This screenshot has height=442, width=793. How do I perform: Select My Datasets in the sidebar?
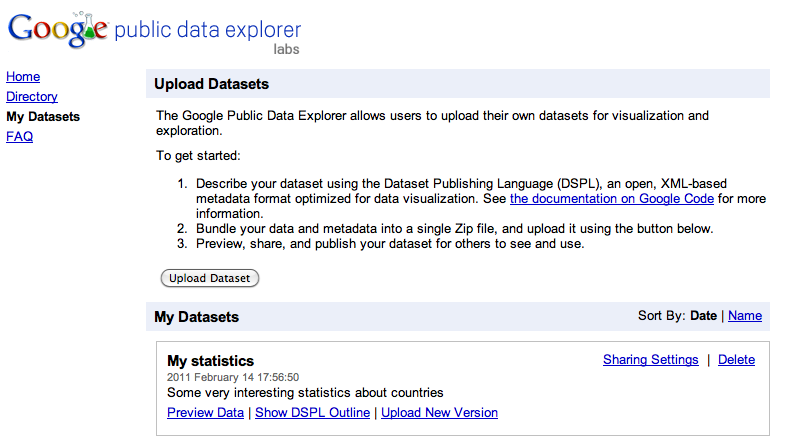coord(43,116)
